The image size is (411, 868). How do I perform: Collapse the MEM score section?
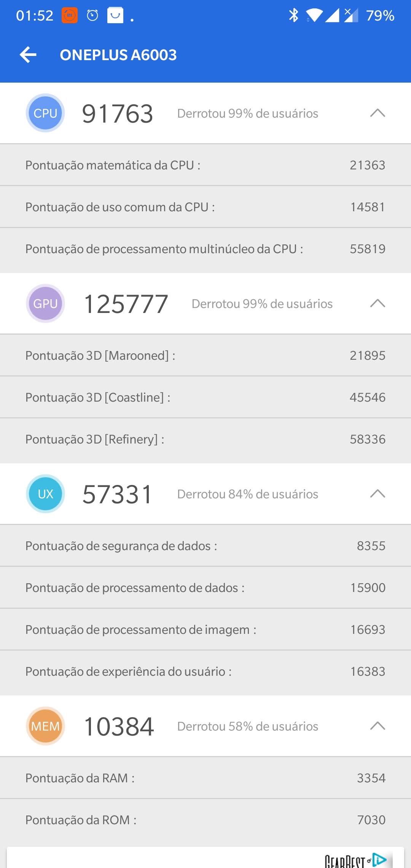378,726
